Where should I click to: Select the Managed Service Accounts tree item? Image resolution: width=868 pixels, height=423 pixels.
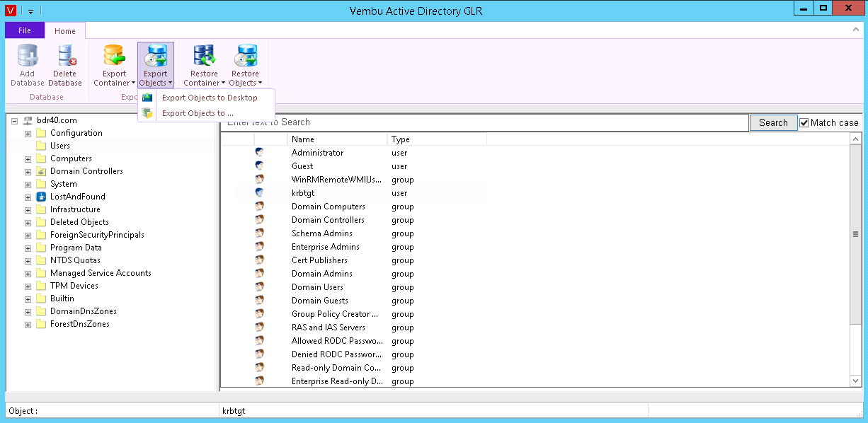(x=101, y=273)
